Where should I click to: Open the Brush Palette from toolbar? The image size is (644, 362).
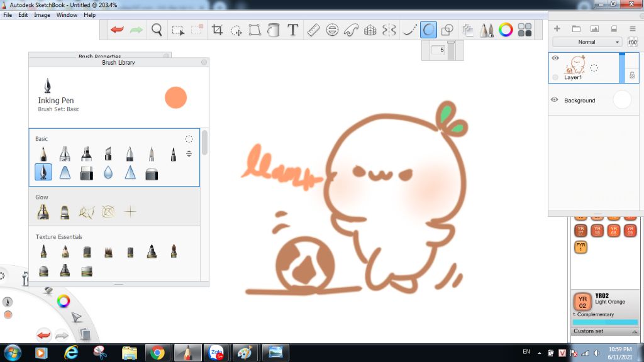487,30
